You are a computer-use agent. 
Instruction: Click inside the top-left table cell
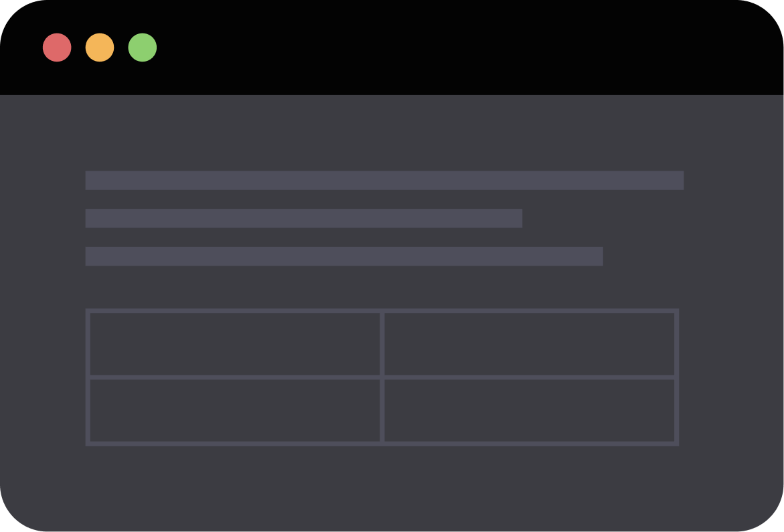(x=235, y=343)
